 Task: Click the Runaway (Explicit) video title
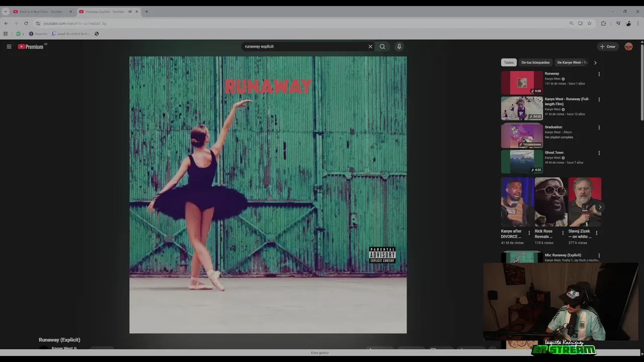(59, 340)
